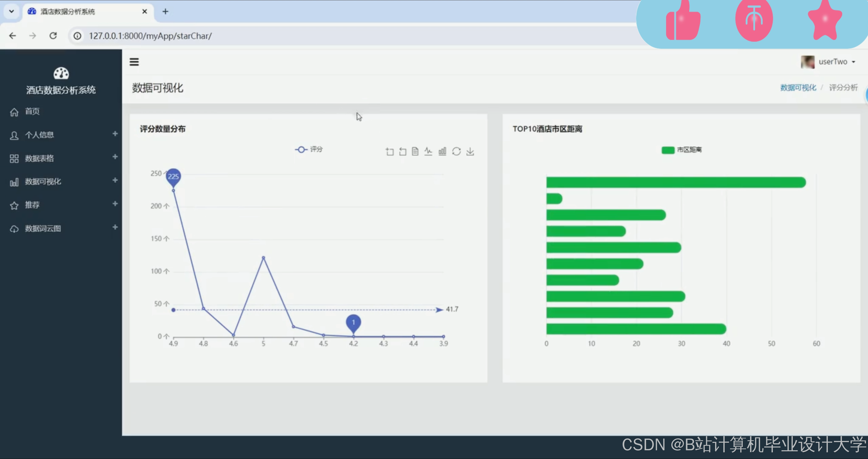Expand the plus next to 数据可视化
This screenshot has height=459, width=868.
[x=115, y=180]
